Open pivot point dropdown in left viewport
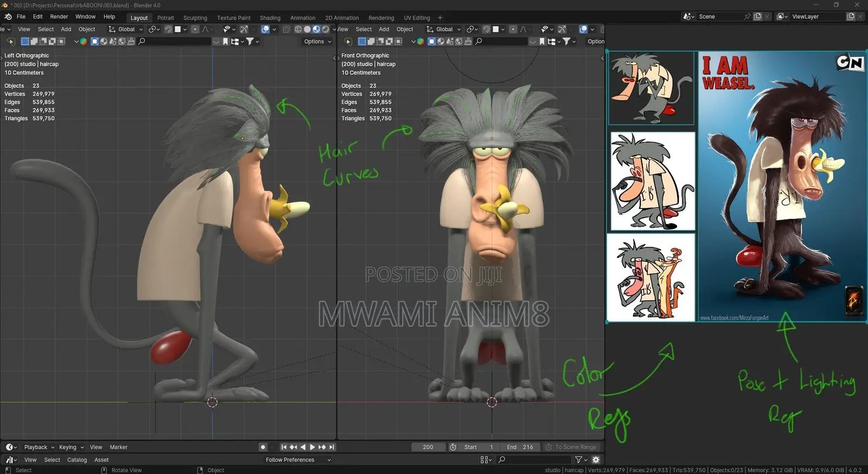868x474 pixels. click(x=155, y=29)
